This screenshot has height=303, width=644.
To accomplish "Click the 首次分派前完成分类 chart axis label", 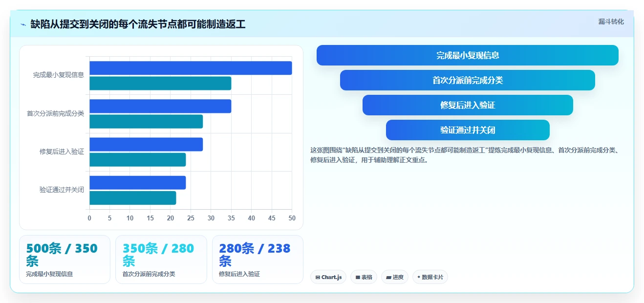I will pos(55,113).
